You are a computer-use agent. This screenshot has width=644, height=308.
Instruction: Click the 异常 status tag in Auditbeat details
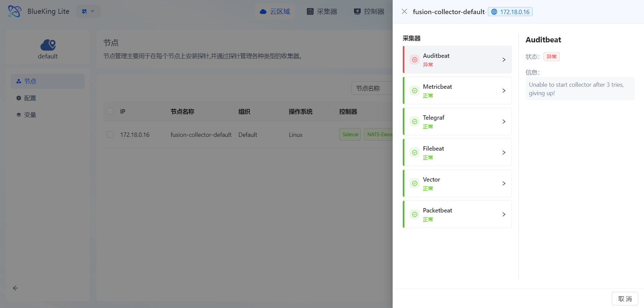[551, 57]
